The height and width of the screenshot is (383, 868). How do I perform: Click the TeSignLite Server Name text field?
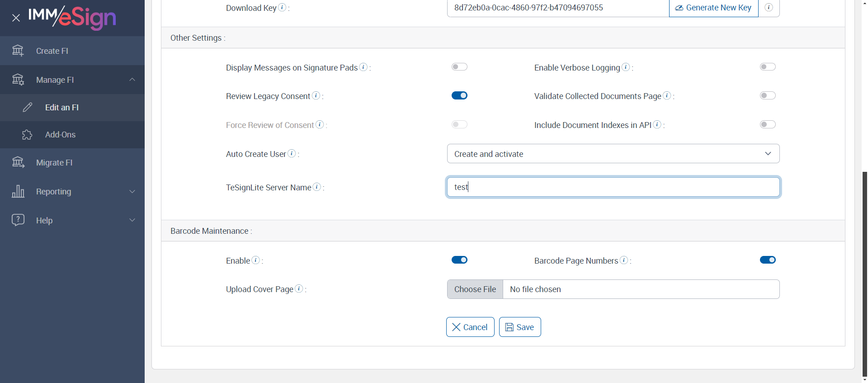click(613, 187)
